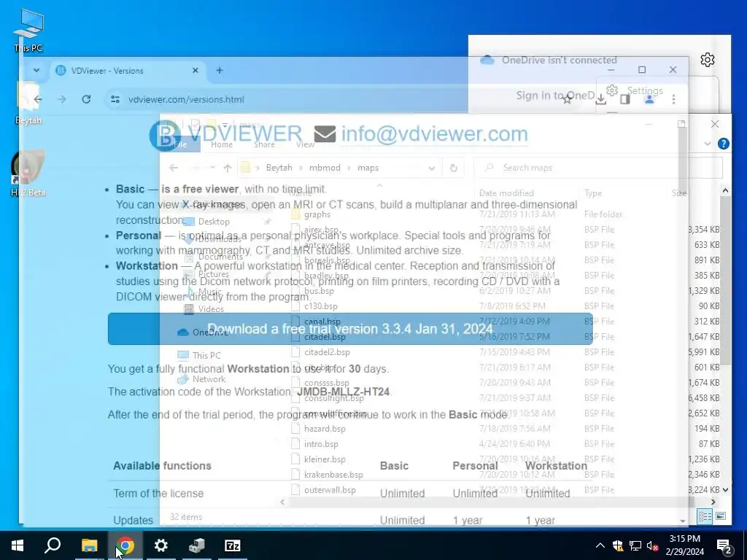Open File Explorer from the taskbar
The image size is (747, 560).
click(89, 545)
